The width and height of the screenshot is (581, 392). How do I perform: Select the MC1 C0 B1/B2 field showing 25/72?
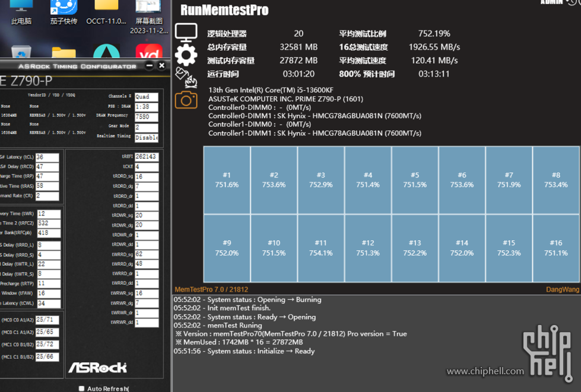click(47, 344)
